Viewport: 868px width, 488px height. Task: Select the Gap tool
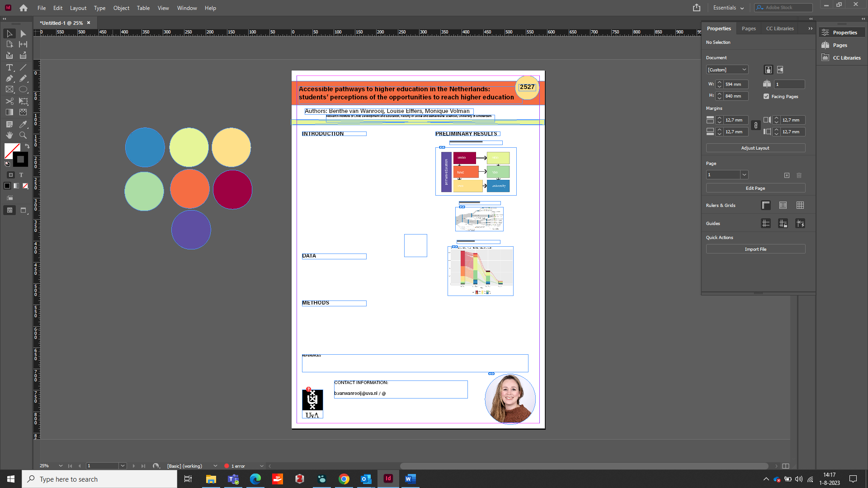click(x=23, y=44)
